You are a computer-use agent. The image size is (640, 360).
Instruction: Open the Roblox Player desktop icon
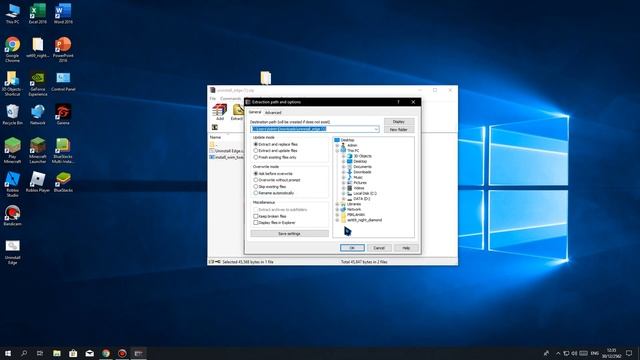(38, 182)
